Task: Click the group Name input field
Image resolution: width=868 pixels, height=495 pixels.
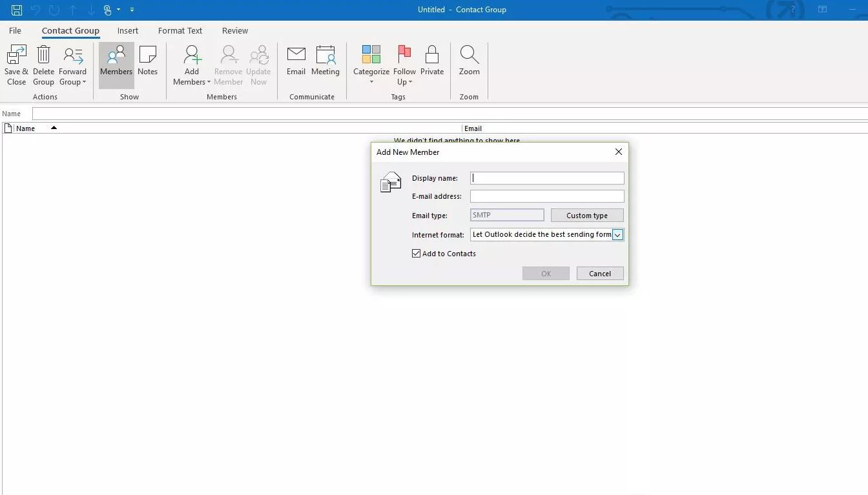Action: point(450,114)
